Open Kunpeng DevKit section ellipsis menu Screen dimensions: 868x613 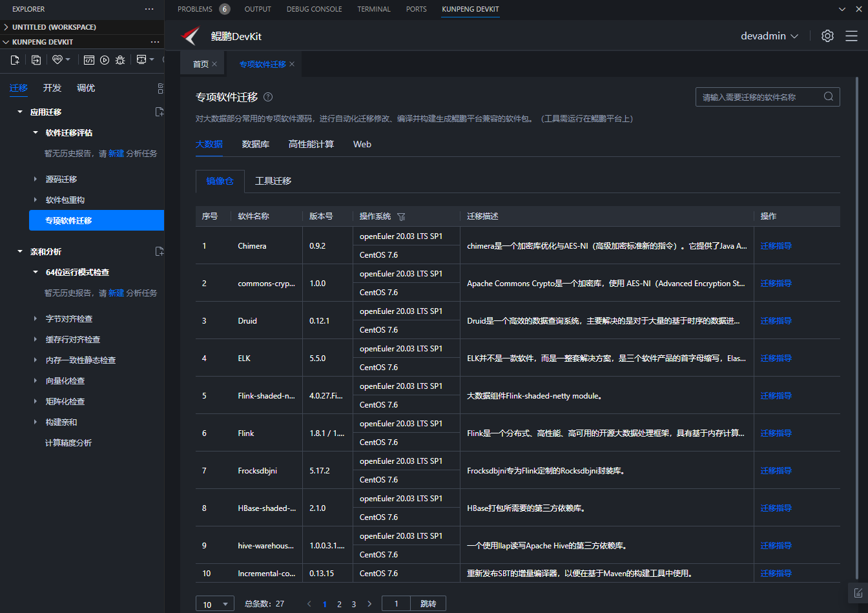point(155,42)
